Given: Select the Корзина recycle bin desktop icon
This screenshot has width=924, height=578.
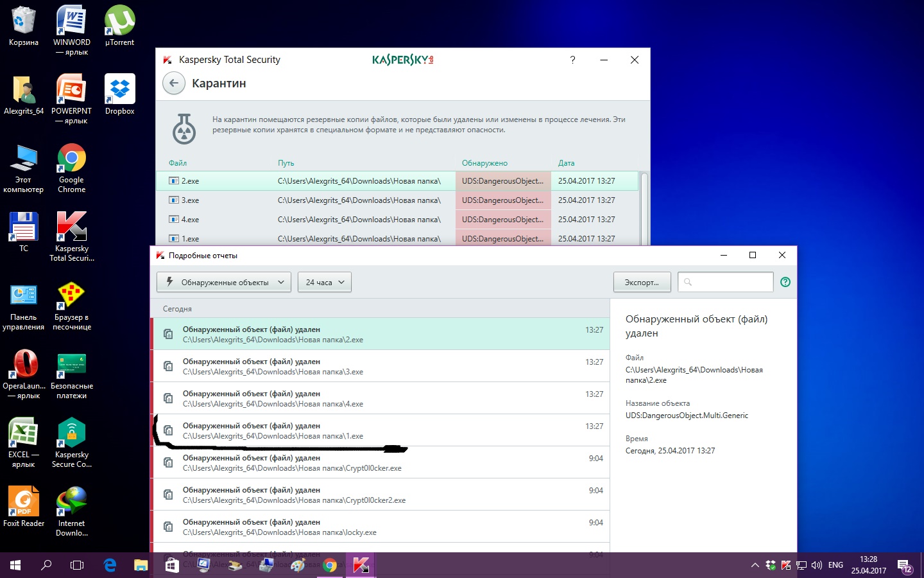Looking at the screenshot, I should tap(24, 26).
